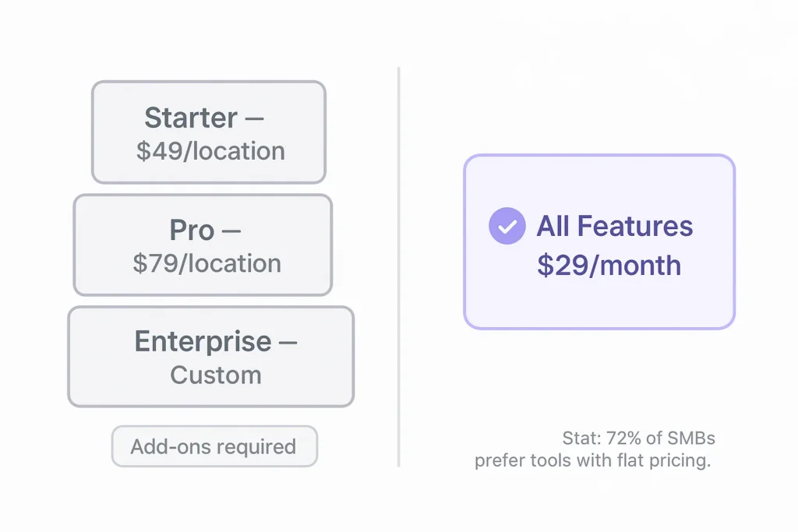The width and height of the screenshot is (798, 532).
Task: Click the "Stat: 72% of SMBs" line
Action: click(638, 437)
